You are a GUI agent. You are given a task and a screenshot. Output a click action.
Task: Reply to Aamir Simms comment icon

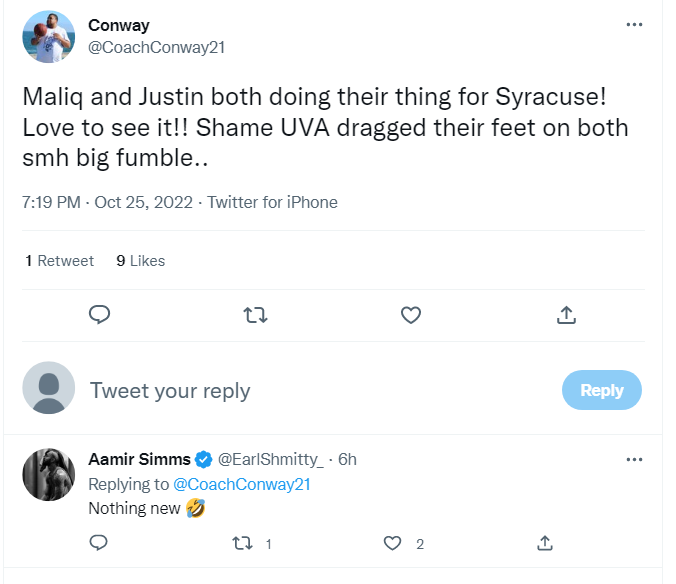click(x=99, y=543)
